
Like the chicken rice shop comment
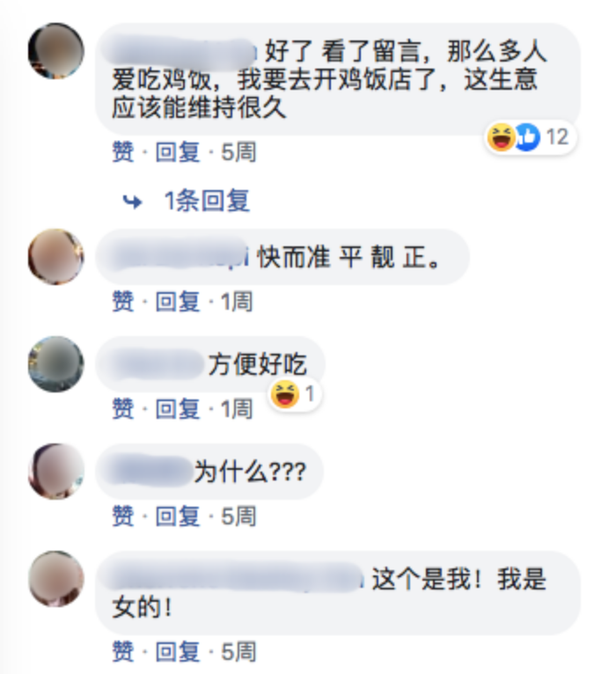click(123, 151)
